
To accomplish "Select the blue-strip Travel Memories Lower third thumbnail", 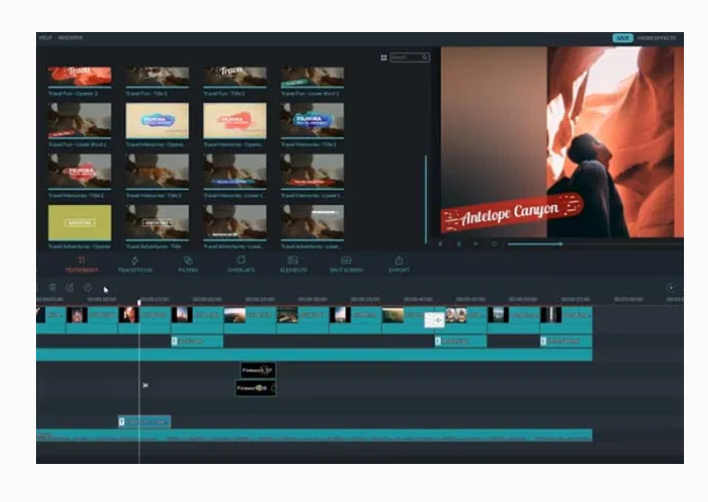I will (235, 171).
